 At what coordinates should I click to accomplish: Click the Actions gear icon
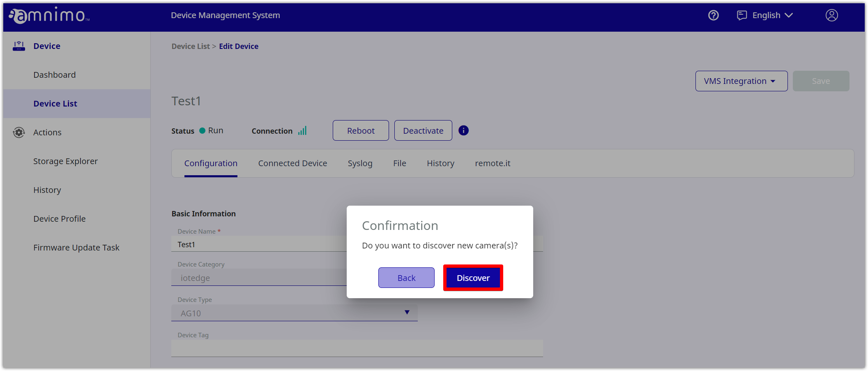pyautogui.click(x=19, y=132)
